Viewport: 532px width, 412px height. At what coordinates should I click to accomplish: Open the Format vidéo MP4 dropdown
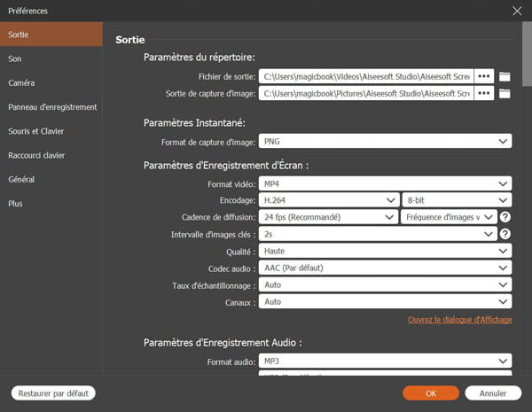[x=385, y=183]
